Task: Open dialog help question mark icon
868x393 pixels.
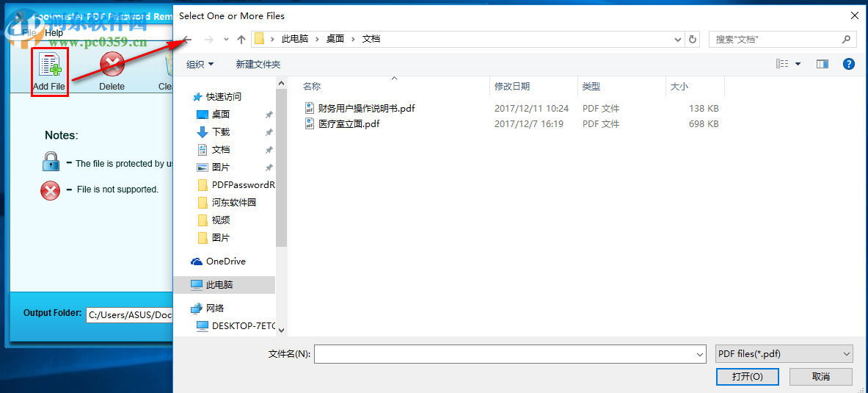Action: click(849, 64)
